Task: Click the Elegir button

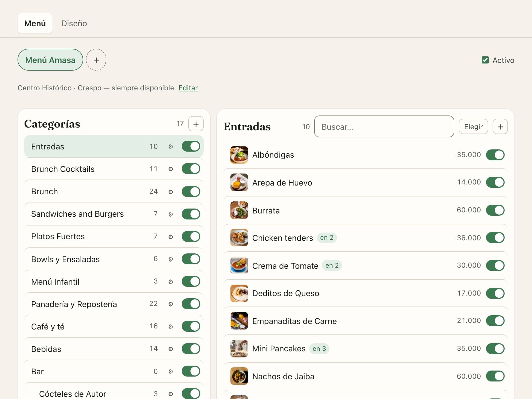Action: coord(473,127)
